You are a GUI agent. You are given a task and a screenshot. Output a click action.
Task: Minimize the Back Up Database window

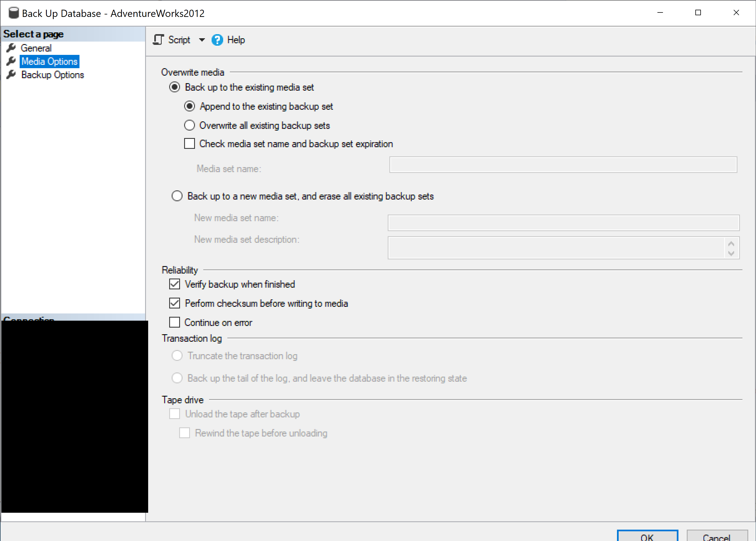[660, 13]
